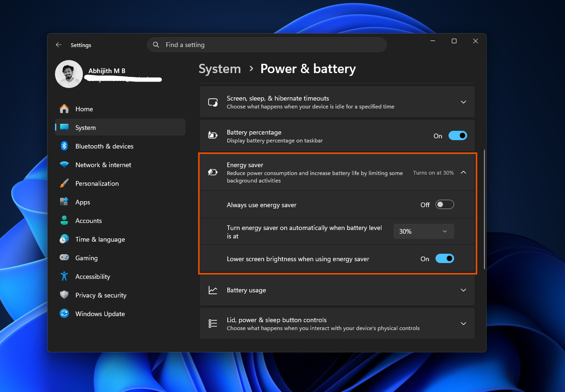Click the Accessibility figure icon
The image size is (565, 392).
click(x=64, y=277)
